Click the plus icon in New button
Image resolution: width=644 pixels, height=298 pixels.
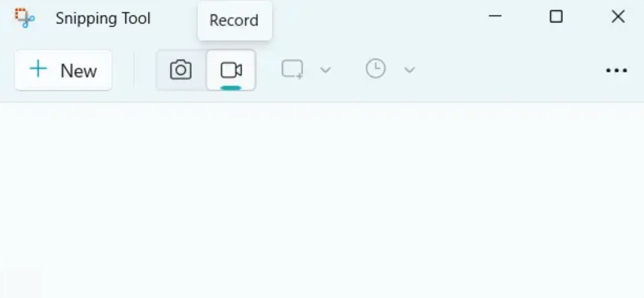[38, 69]
